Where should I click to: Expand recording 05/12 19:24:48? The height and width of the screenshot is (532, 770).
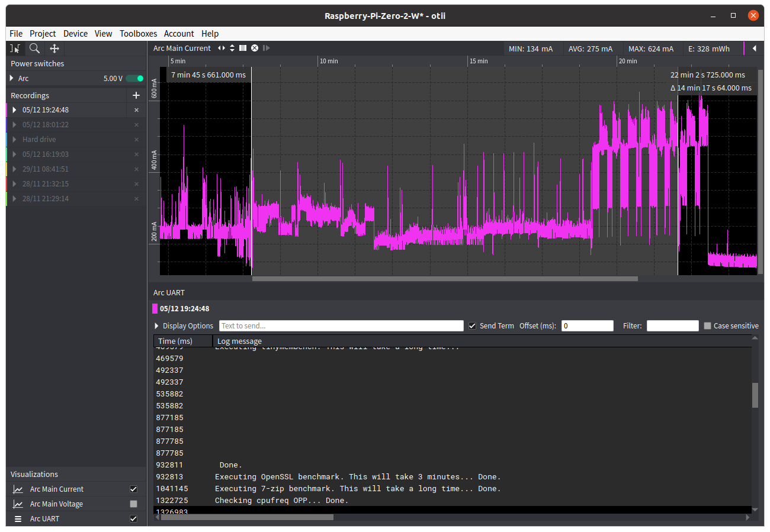15,110
